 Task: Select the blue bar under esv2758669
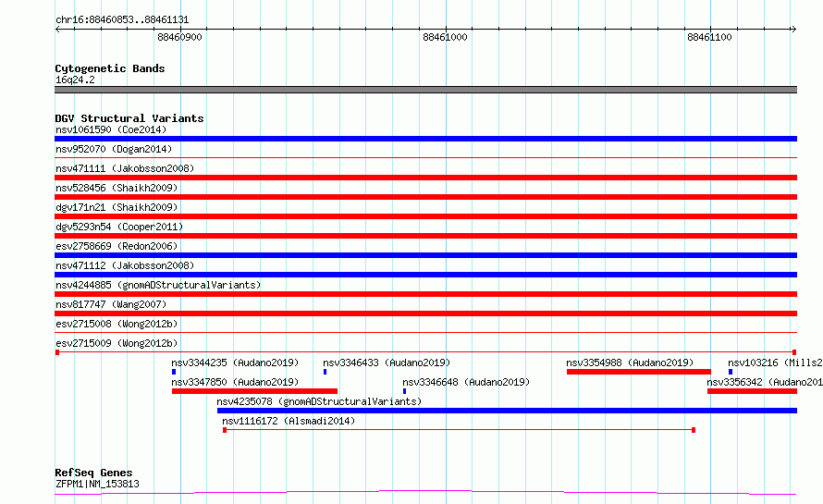coord(425,255)
